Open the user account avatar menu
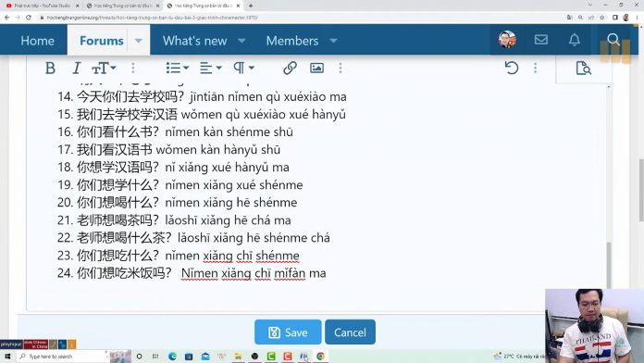Viewport: 644px width, 363px height. tap(507, 40)
